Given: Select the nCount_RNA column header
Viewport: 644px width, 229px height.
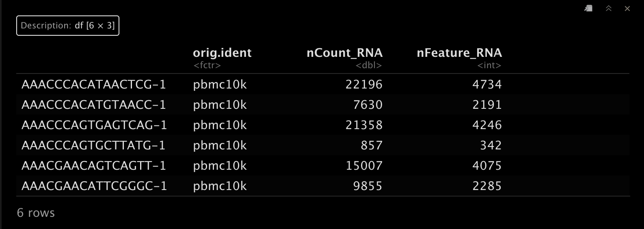Looking at the screenshot, I should point(344,53).
